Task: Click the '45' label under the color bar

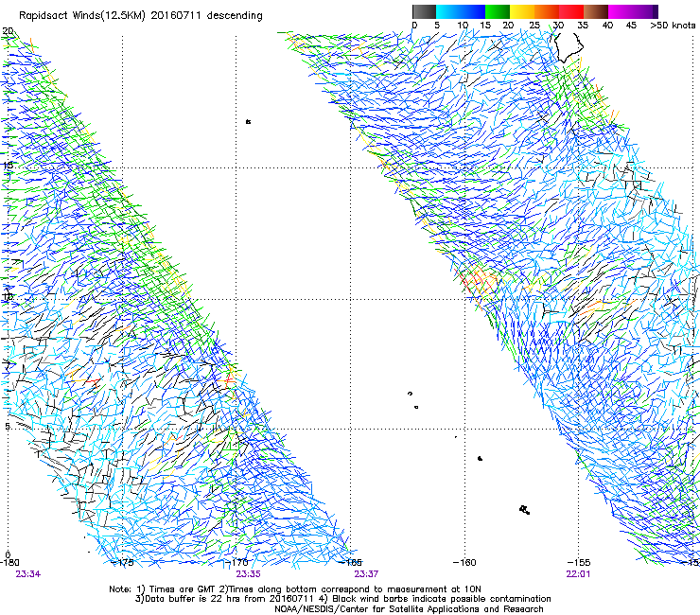Action: tap(631, 26)
